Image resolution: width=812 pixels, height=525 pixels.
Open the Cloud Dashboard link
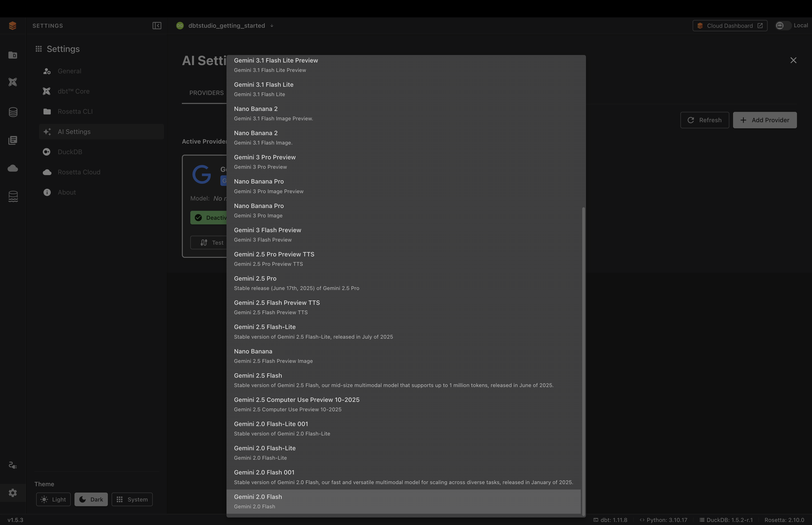click(x=730, y=26)
